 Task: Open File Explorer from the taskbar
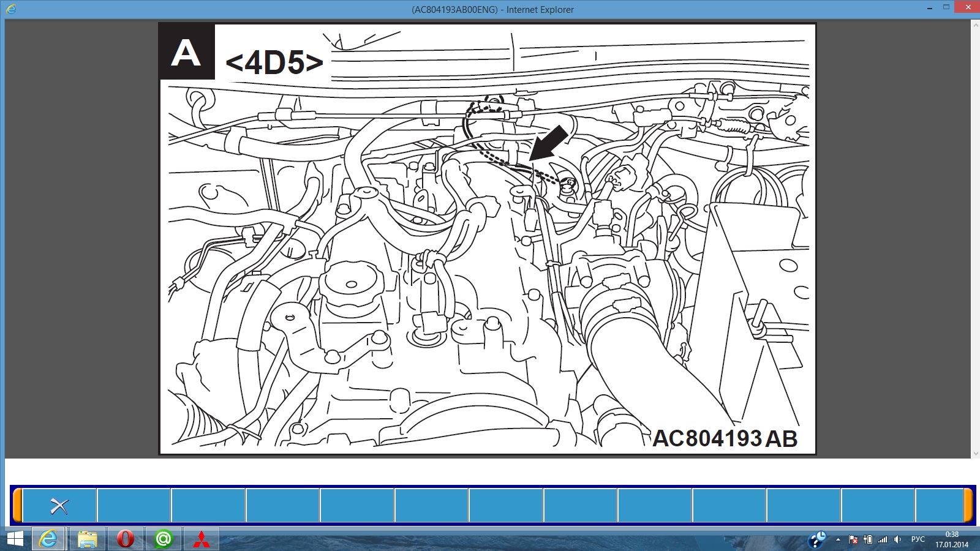(87, 539)
